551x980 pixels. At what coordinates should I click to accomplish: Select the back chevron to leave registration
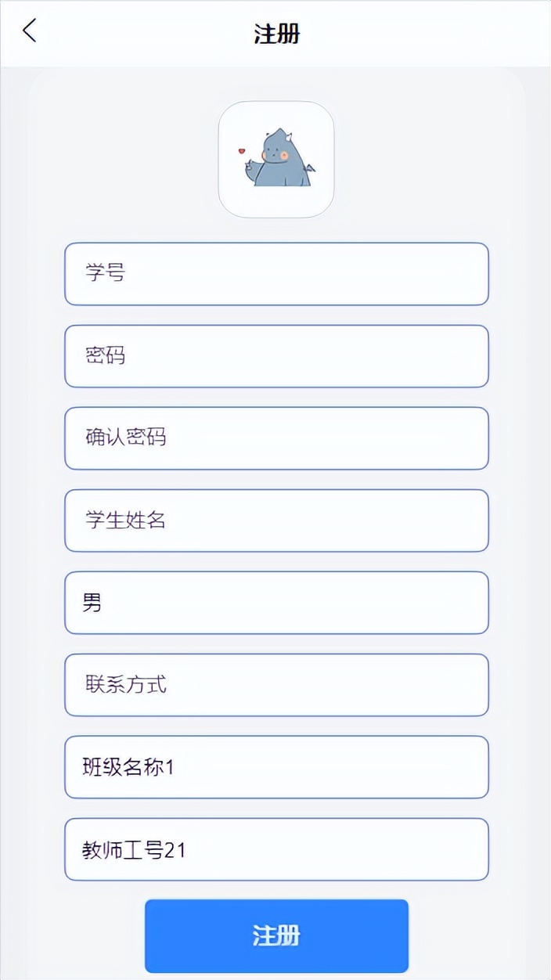pyautogui.click(x=28, y=31)
